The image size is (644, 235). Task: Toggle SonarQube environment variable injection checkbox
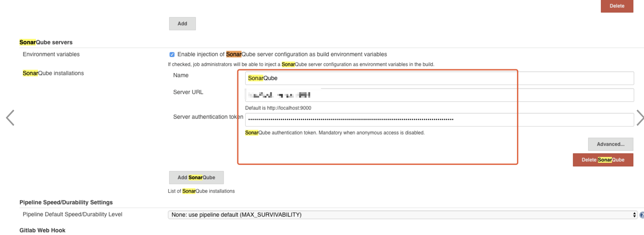pyautogui.click(x=172, y=54)
